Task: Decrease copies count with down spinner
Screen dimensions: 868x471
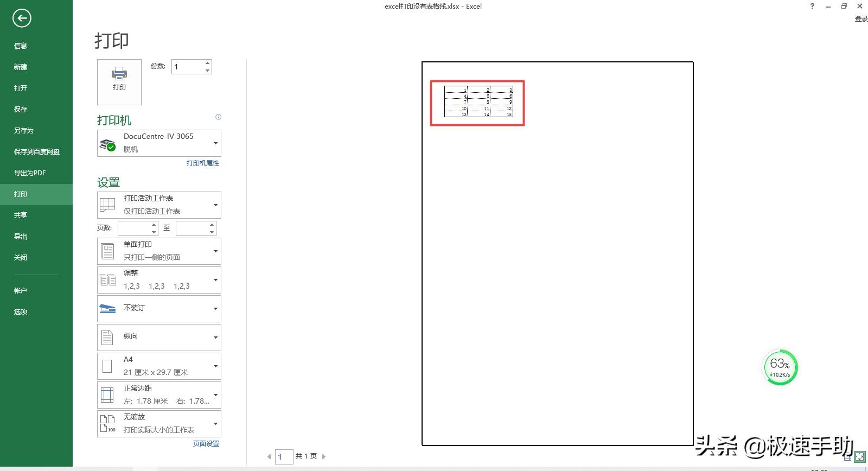Action: click(207, 71)
